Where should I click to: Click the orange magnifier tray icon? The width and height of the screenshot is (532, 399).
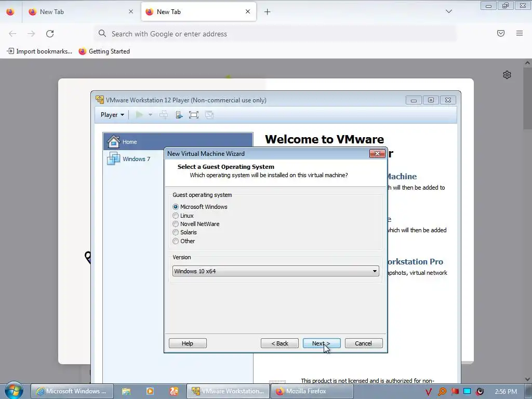442,392
